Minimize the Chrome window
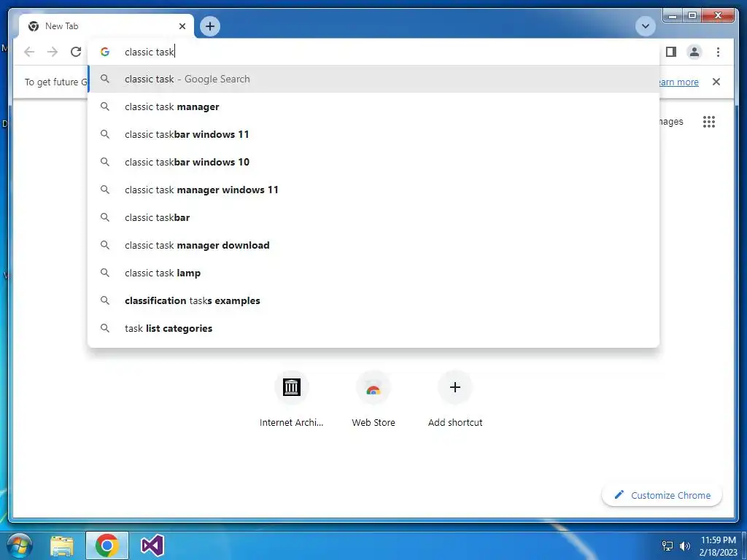The width and height of the screenshot is (747, 560). click(x=672, y=16)
